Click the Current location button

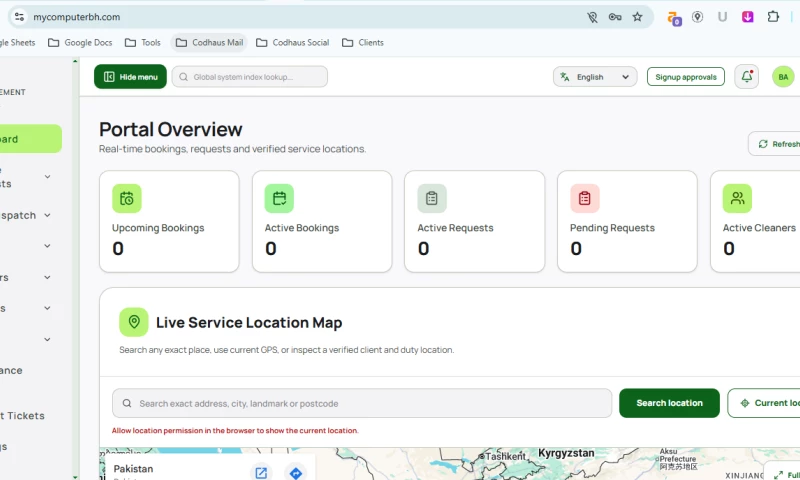[764, 403]
